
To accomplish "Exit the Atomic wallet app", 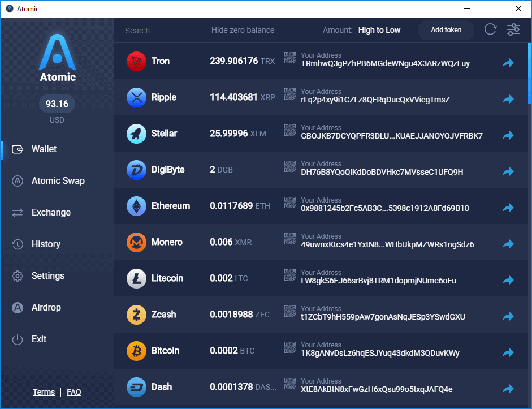I will [x=29, y=339].
